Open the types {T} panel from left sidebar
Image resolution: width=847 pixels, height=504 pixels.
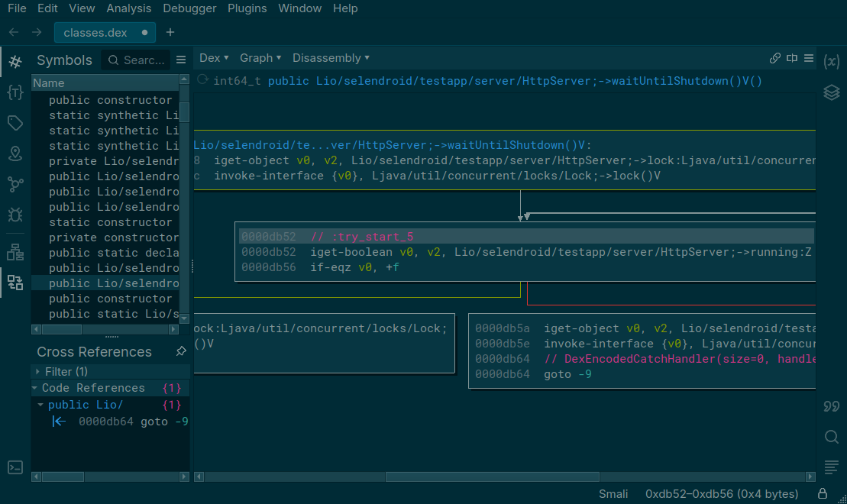coord(15,92)
